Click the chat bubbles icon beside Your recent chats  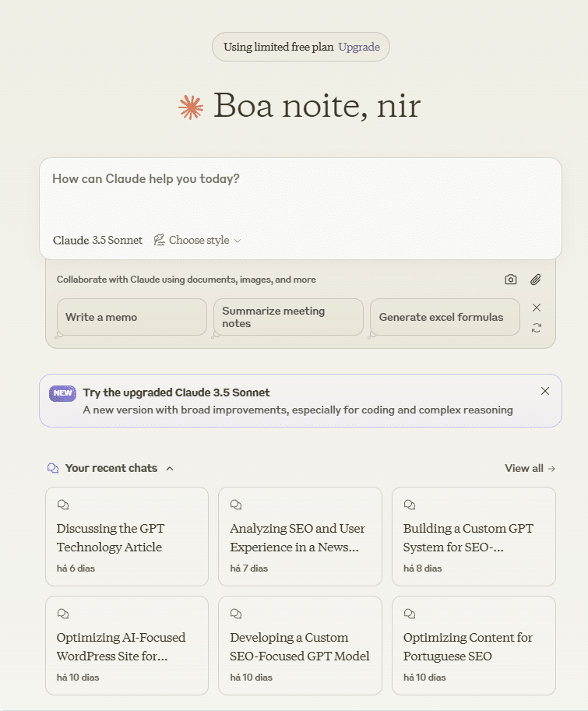click(x=53, y=468)
